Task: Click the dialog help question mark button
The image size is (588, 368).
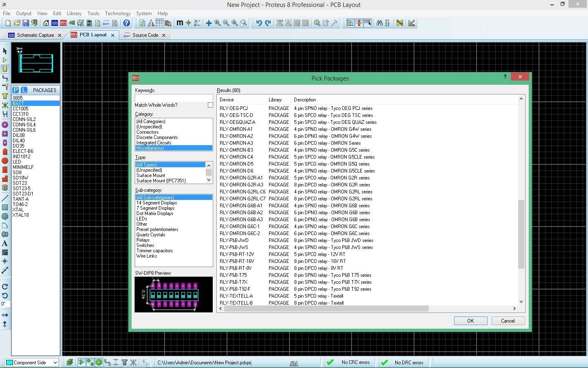Action: [x=505, y=76]
